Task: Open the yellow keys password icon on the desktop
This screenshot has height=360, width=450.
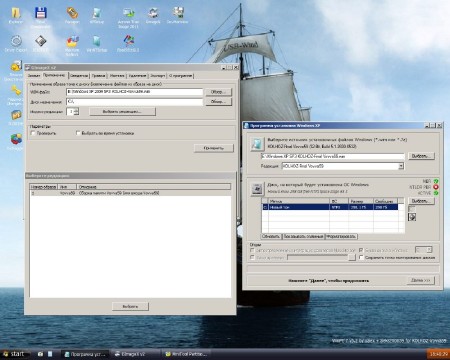Action: 16,91
